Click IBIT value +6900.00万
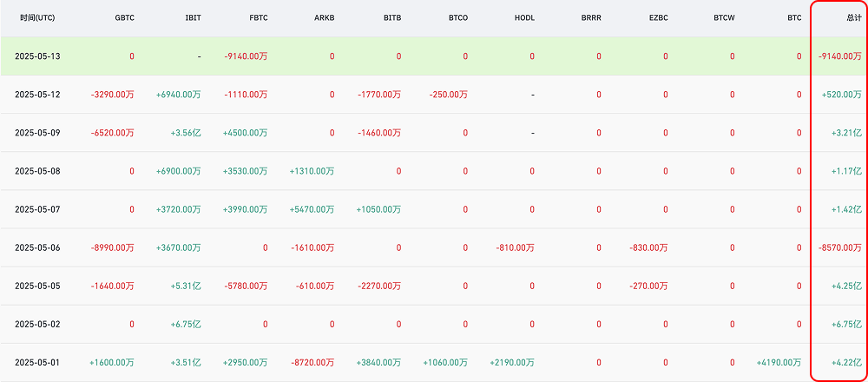Screen dimensions: 868x382 point(179,171)
